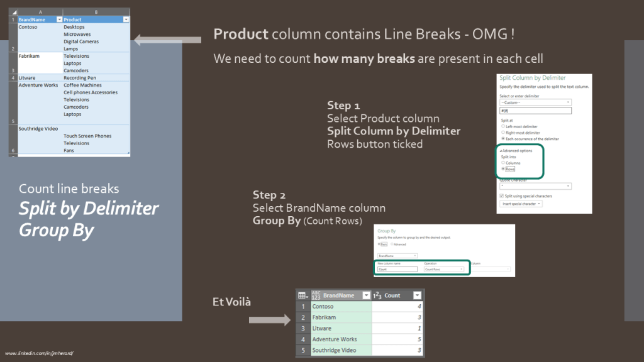Open the Count Rows operation dropdown

[443, 269]
